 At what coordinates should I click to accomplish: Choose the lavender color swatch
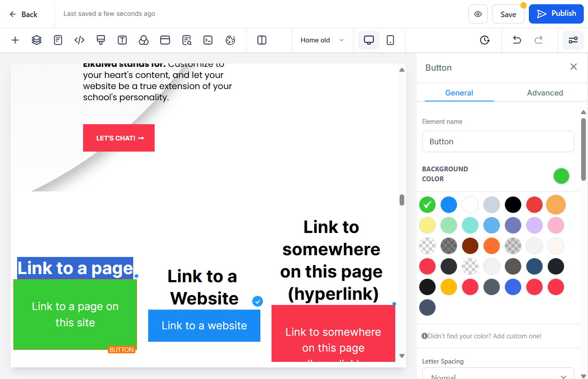tap(534, 225)
